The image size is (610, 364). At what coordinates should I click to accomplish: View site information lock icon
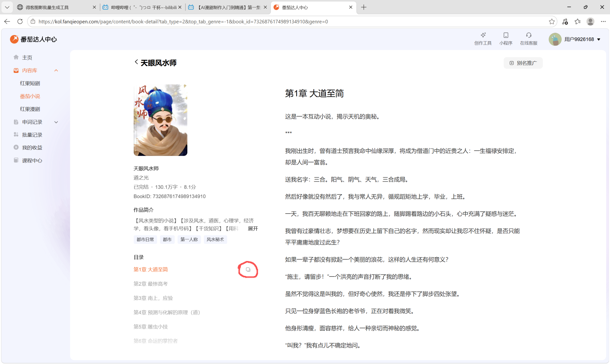point(33,22)
